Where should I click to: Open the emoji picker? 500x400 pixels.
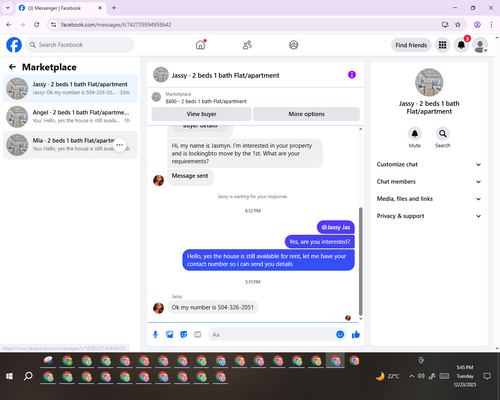tap(340, 334)
